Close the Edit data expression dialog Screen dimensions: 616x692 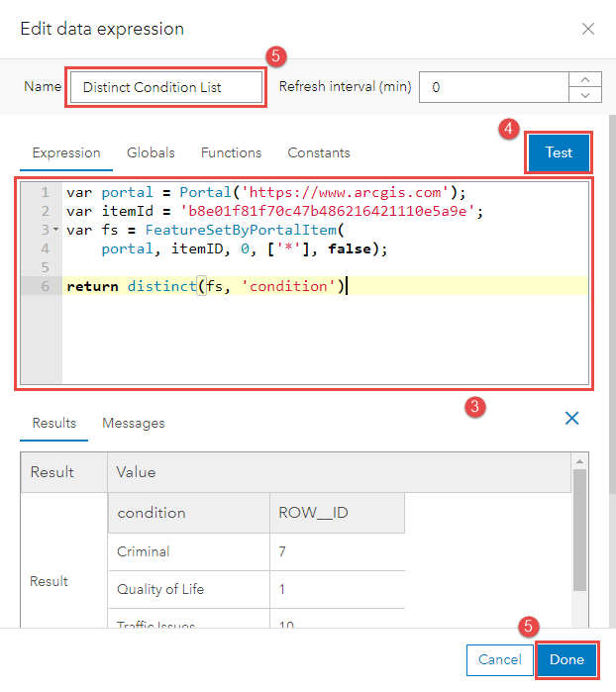pos(587,29)
